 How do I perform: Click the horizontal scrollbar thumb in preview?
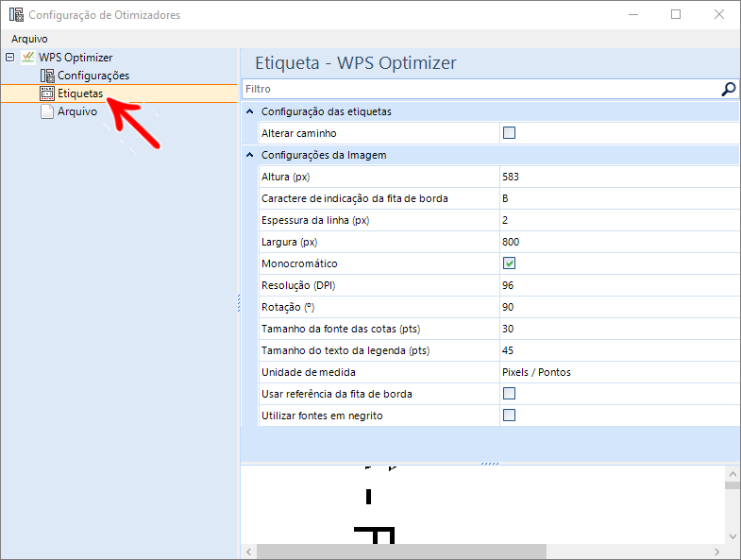[x=401, y=552]
